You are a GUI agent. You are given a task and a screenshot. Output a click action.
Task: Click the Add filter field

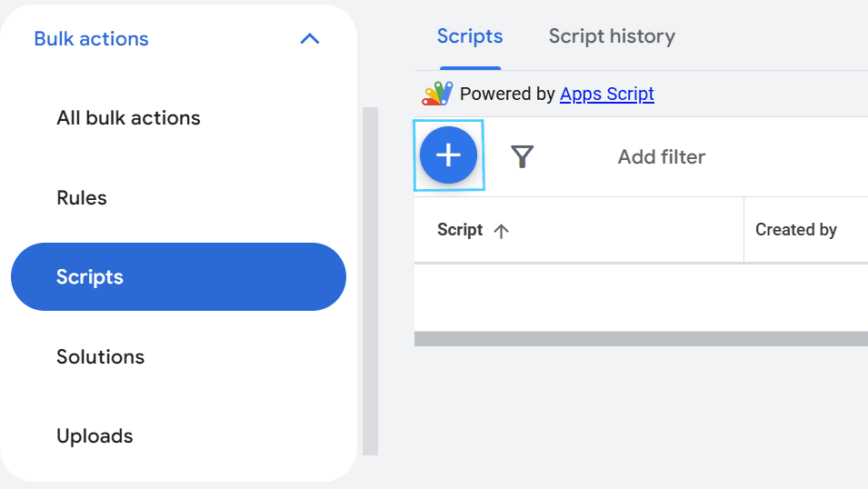662,156
